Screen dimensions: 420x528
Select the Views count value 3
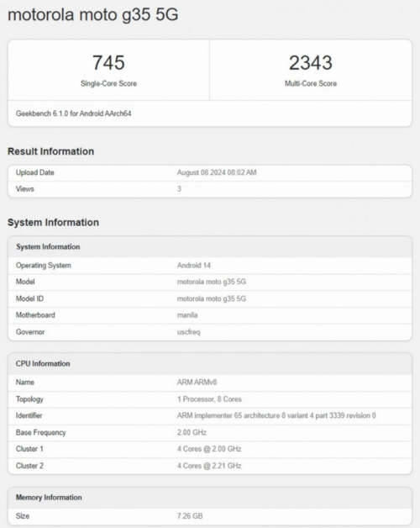coord(179,189)
